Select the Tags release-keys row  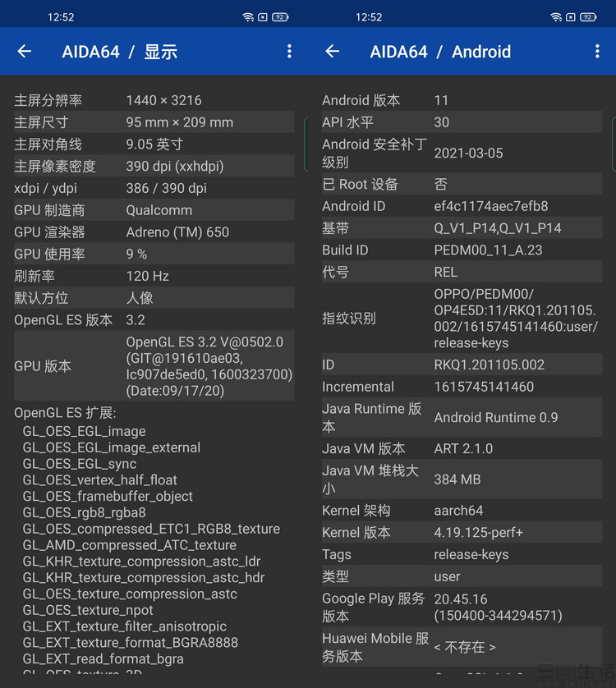462,554
